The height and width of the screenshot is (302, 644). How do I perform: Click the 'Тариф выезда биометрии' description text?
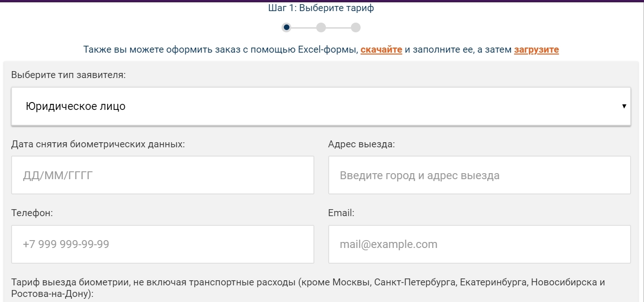[308, 288]
